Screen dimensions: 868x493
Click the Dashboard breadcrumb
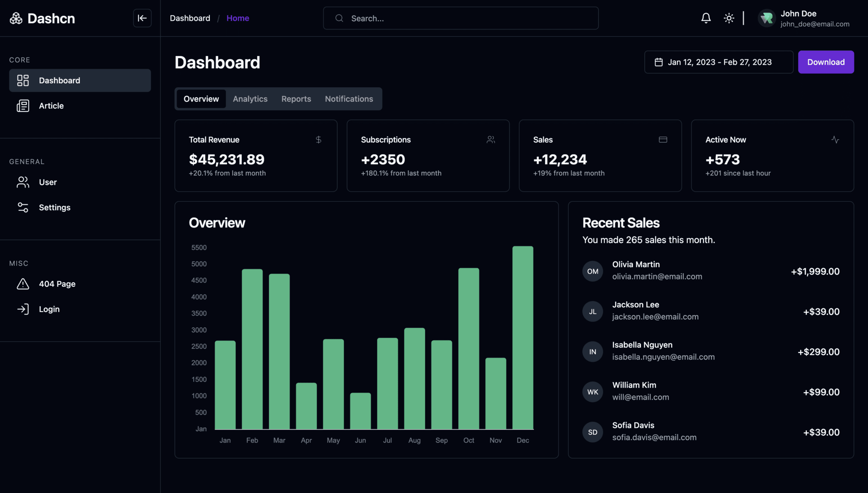tap(190, 18)
